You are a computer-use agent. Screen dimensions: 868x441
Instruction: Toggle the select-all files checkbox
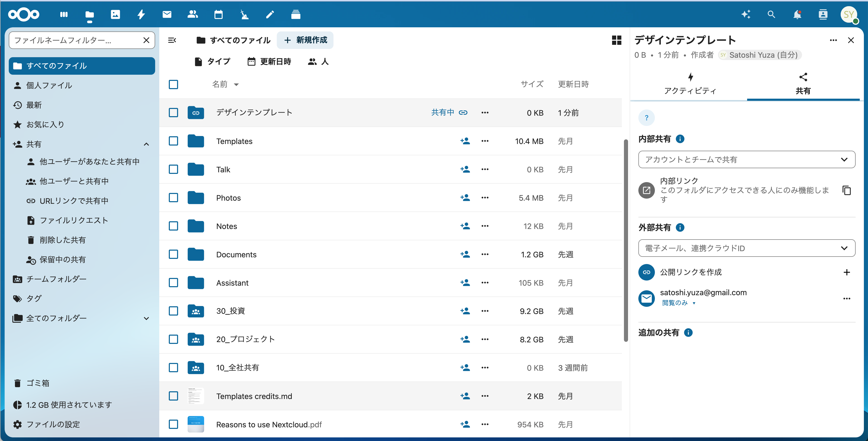[173, 84]
